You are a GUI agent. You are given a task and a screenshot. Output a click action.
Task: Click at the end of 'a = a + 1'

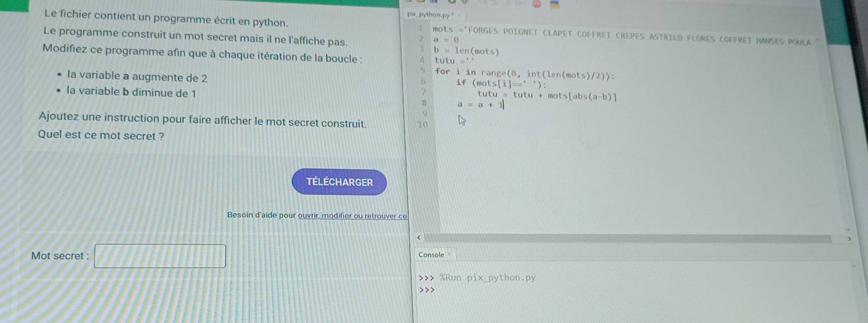[503, 105]
